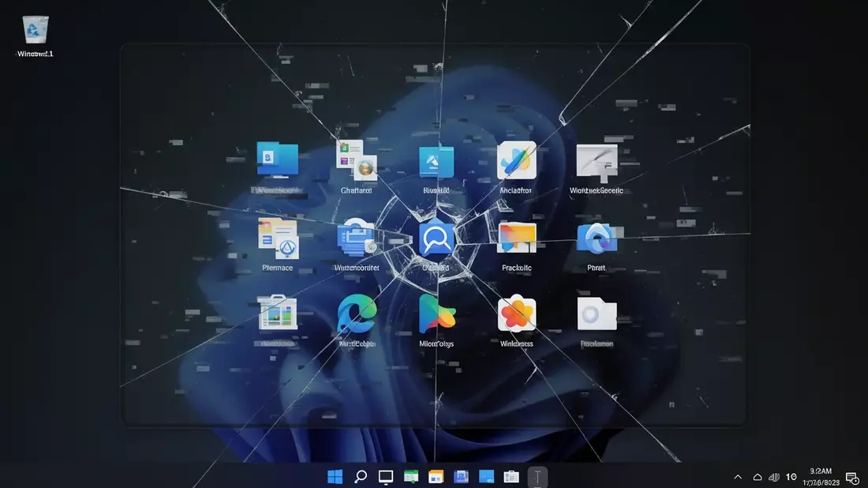Open the volume speaker tray icon
The image size is (868, 488).
[x=774, y=477]
